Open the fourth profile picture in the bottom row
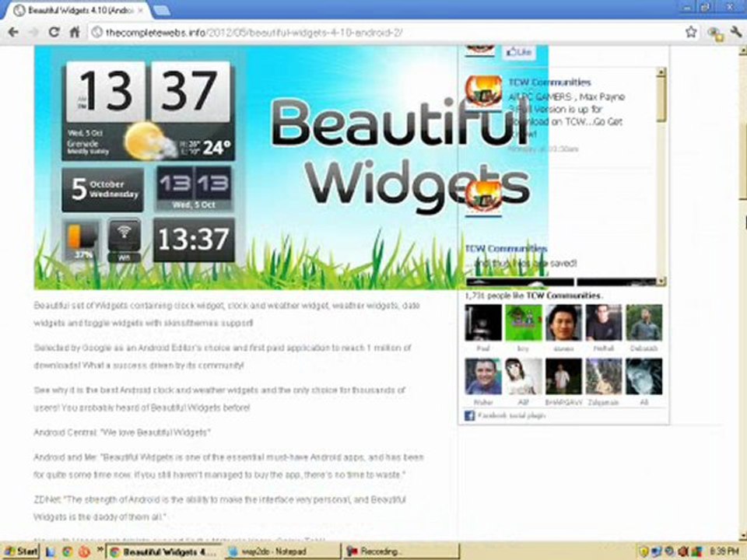The image size is (747, 560). [x=604, y=376]
